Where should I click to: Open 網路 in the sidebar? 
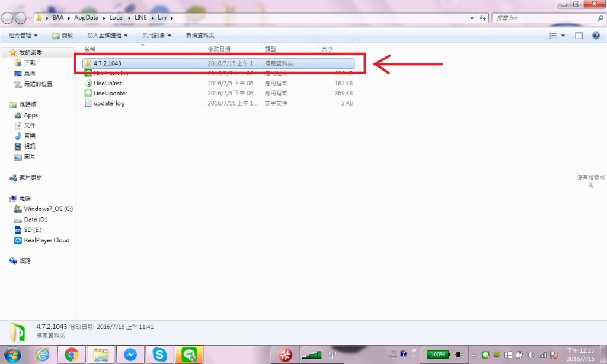[x=20, y=261]
